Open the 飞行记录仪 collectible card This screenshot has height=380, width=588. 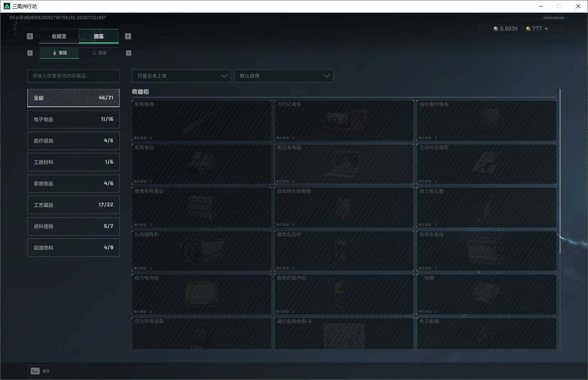[344, 121]
